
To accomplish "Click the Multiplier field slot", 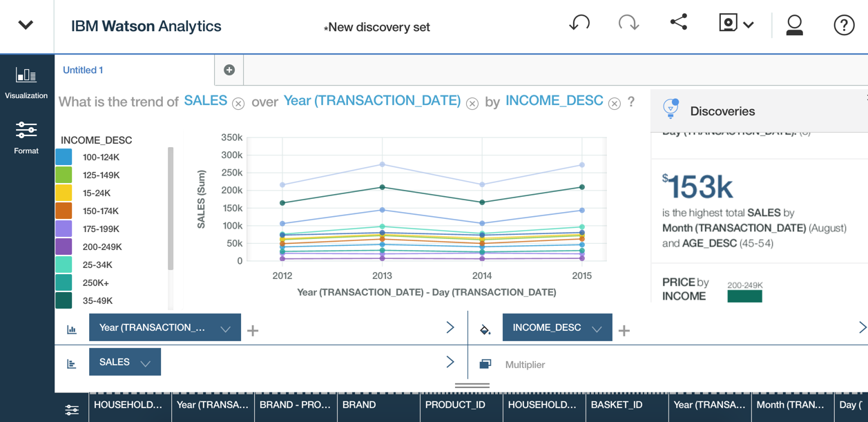I will pos(525,365).
